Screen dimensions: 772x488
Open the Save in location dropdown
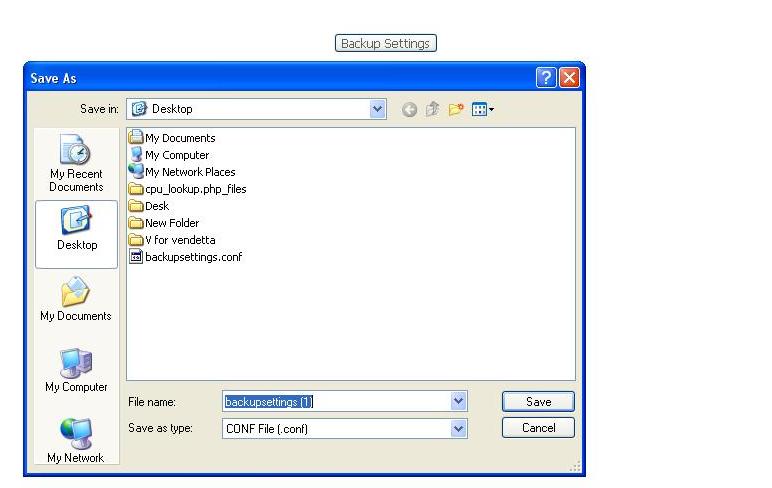[x=377, y=109]
